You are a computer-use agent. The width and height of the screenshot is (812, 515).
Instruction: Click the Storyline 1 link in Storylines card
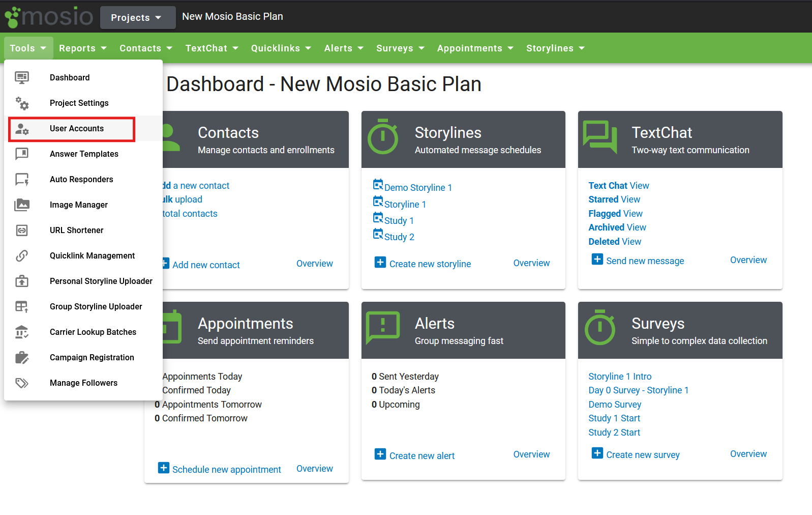pos(405,205)
